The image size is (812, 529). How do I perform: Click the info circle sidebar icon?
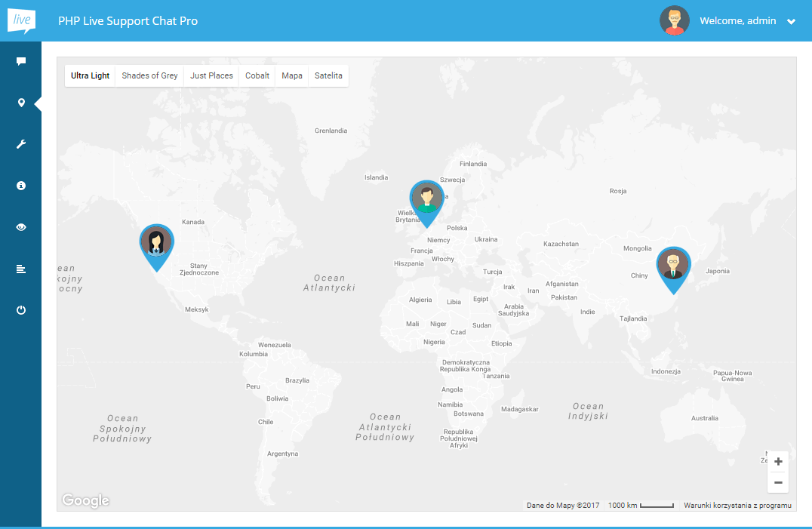pos(21,185)
